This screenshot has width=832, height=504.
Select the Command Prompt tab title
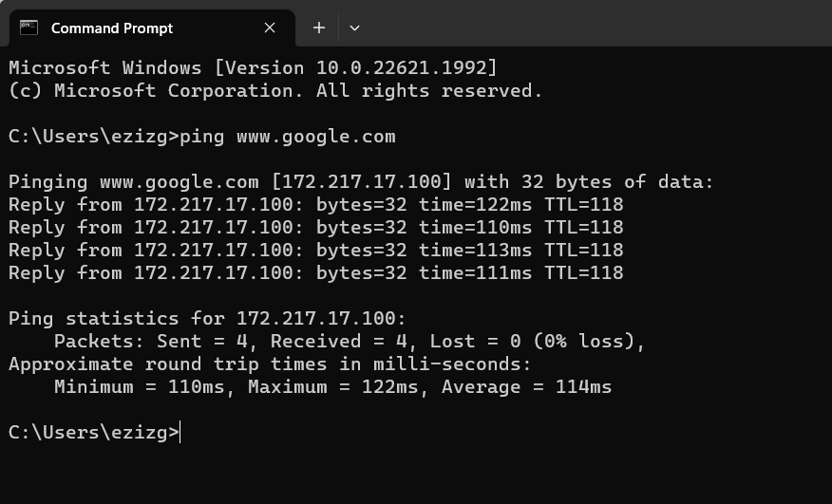[112, 28]
